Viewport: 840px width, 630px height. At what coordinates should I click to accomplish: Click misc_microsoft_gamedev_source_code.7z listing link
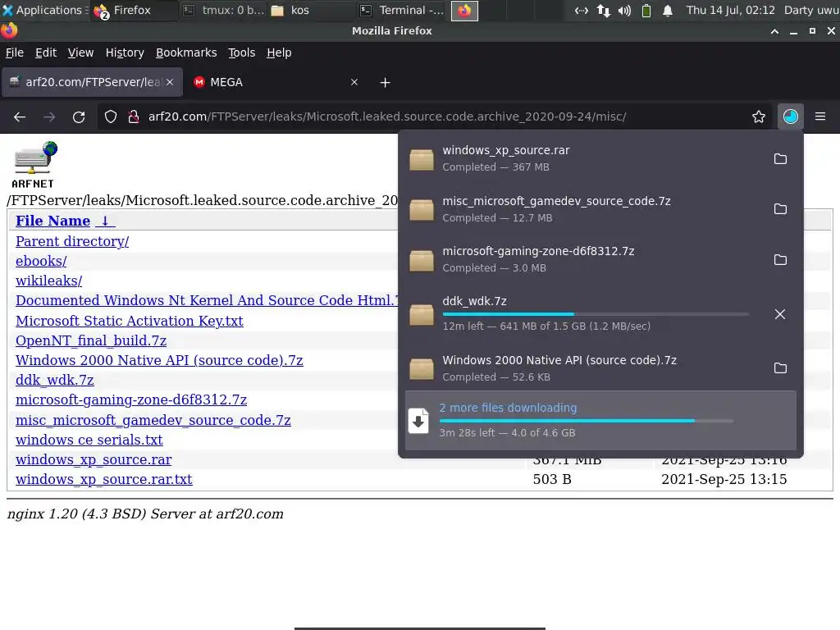pos(153,421)
